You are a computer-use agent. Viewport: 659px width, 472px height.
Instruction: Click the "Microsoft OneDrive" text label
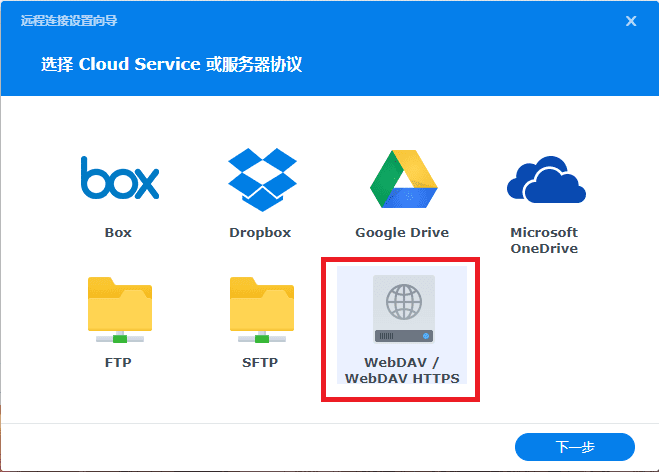[544, 240]
